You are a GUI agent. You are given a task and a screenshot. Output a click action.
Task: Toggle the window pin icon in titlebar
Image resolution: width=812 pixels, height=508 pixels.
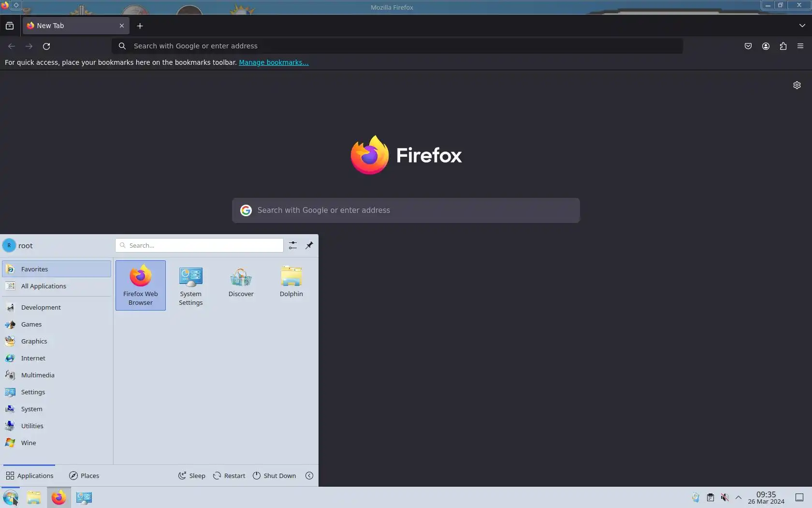tap(16, 5)
